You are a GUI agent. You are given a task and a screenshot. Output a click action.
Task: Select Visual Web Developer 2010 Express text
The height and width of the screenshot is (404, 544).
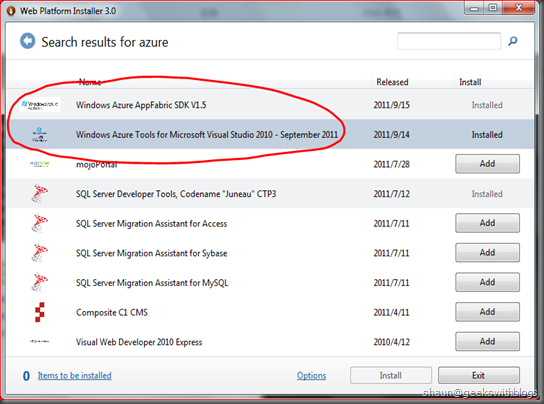(x=139, y=342)
